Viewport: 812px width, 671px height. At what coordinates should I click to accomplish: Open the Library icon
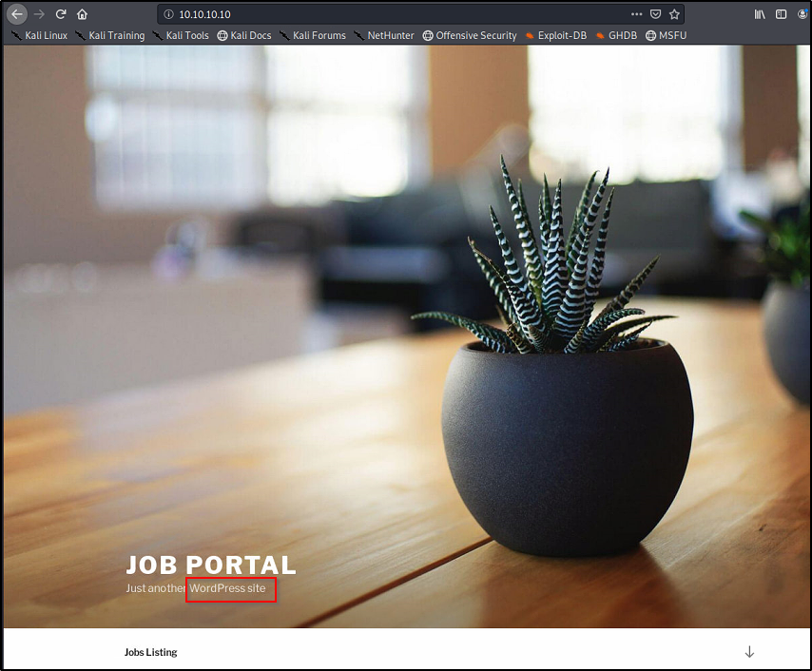click(760, 14)
